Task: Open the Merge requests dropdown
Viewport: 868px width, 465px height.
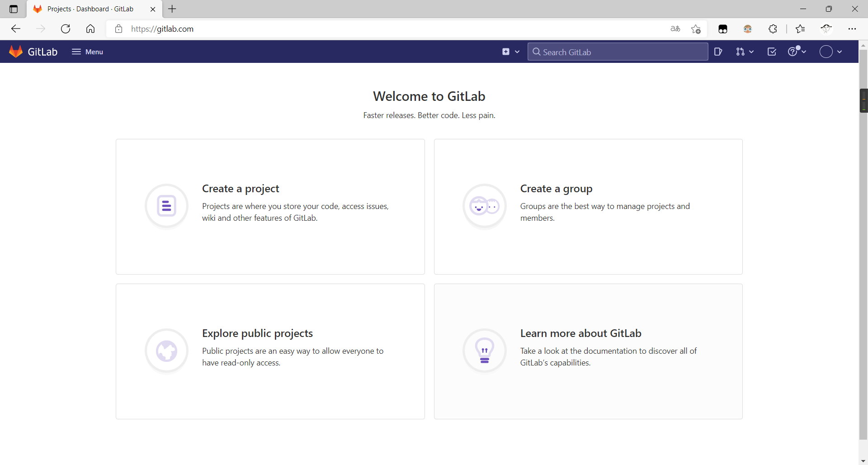Action: 745,52
